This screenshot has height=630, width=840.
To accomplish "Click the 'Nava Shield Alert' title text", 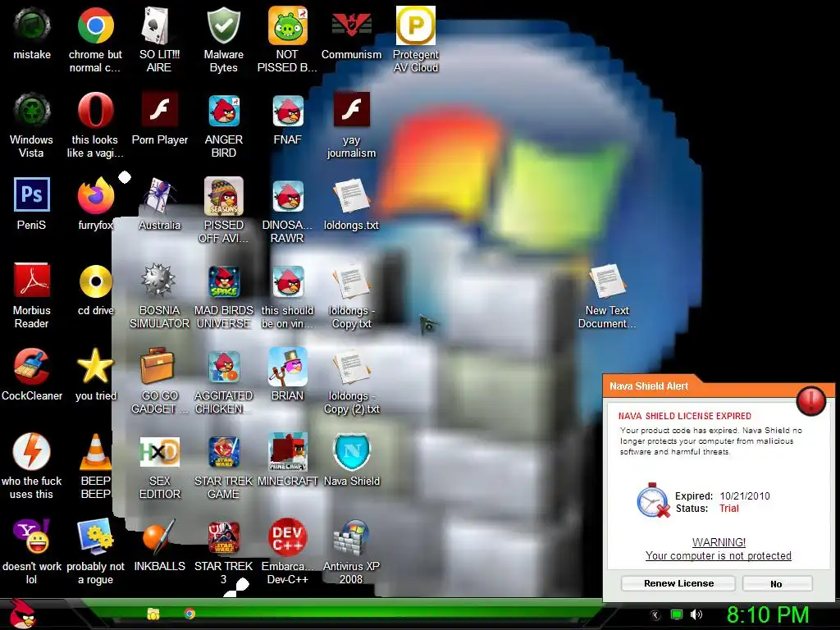I will point(649,386).
